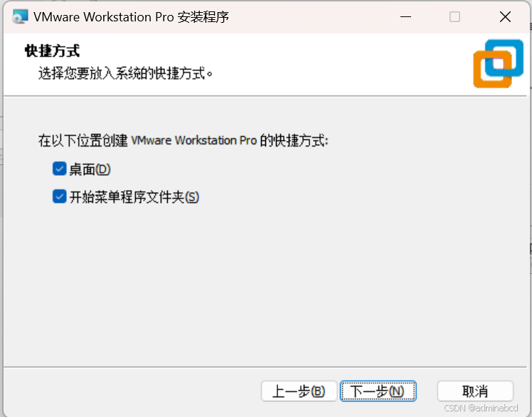
Task: Click the 开始菜单程序文件夹(S) label text
Action: click(134, 197)
